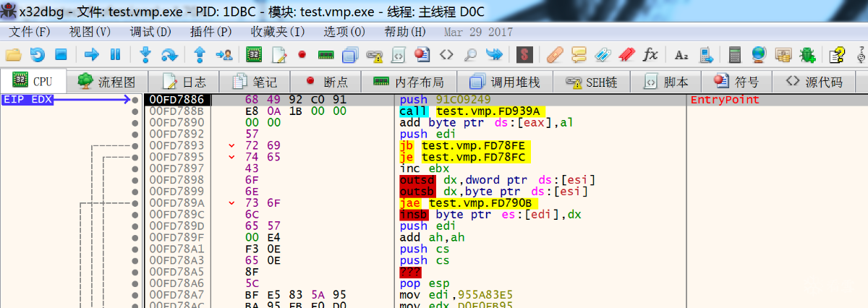Open symbols toolbar icon with red ball
This screenshot has width=868, height=308.
click(x=422, y=54)
